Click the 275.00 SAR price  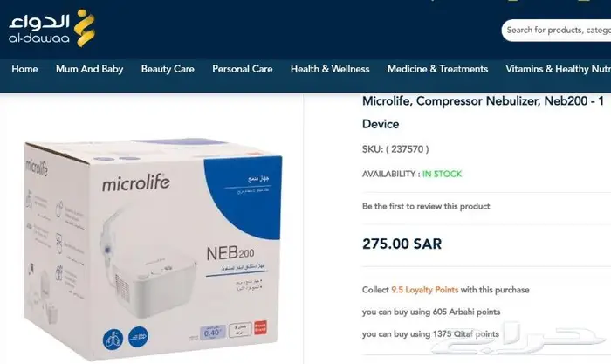[x=402, y=244]
